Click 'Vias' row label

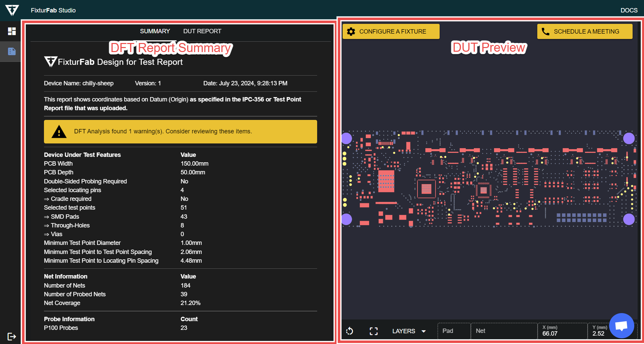(x=53, y=234)
